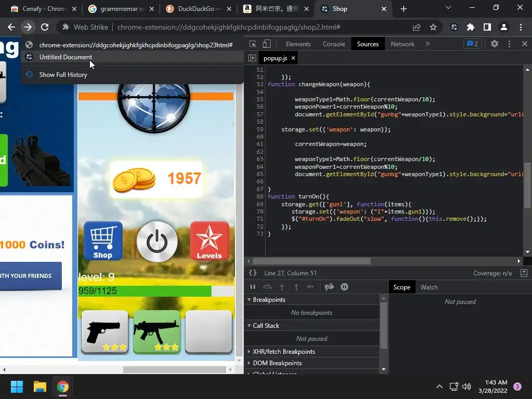Open the Network tab
This screenshot has height=399, width=532.
click(x=403, y=44)
